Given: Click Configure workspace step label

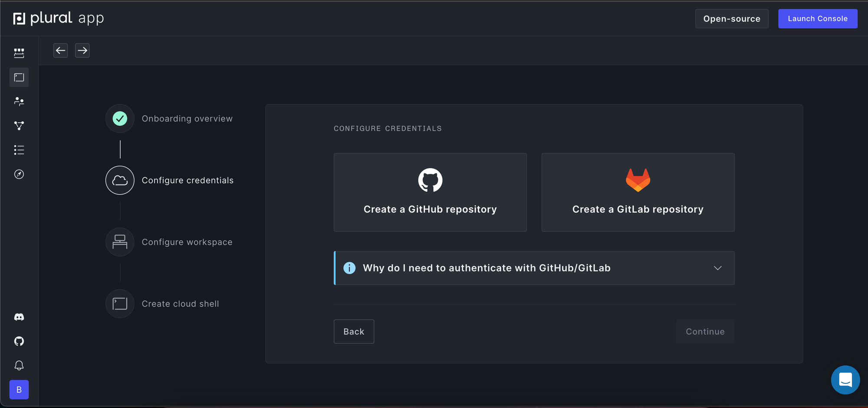Looking at the screenshot, I should [x=187, y=242].
